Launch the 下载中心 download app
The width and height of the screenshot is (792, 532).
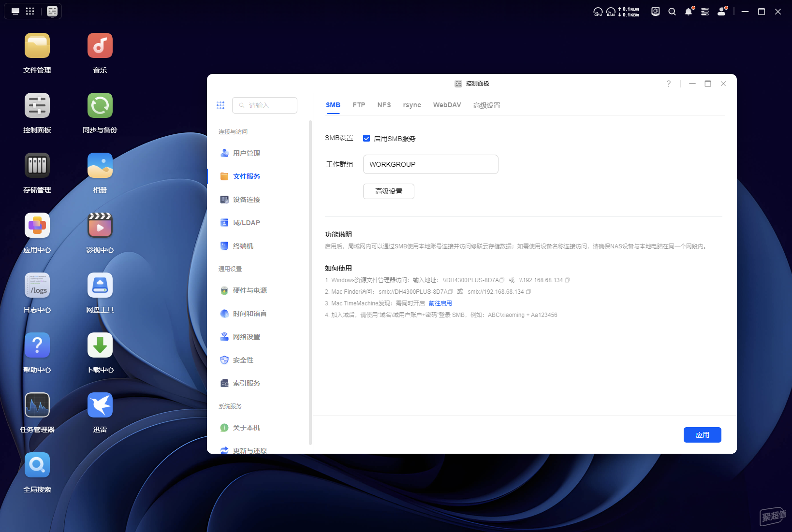[100, 345]
